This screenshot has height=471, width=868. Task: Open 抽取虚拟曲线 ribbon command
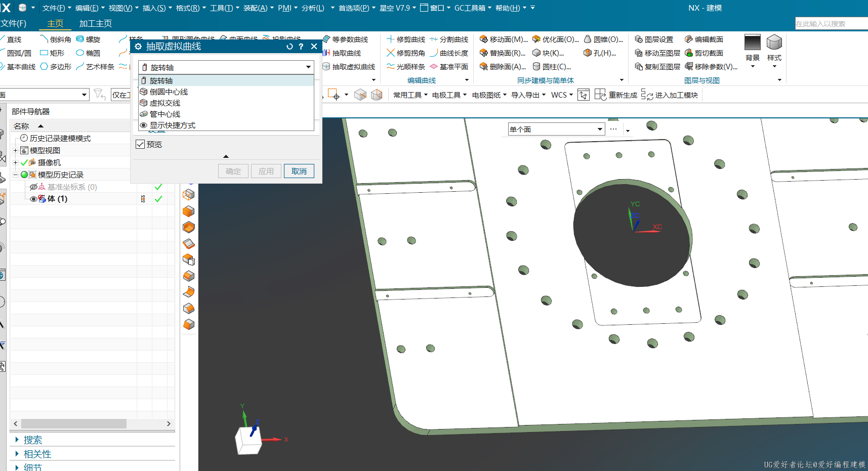[x=349, y=67]
